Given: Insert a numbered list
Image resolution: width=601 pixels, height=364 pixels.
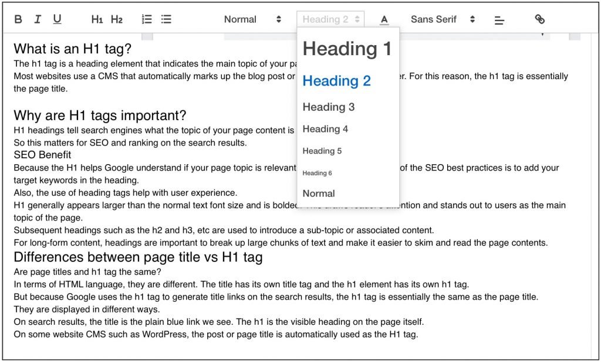Looking at the screenshot, I should [x=147, y=19].
